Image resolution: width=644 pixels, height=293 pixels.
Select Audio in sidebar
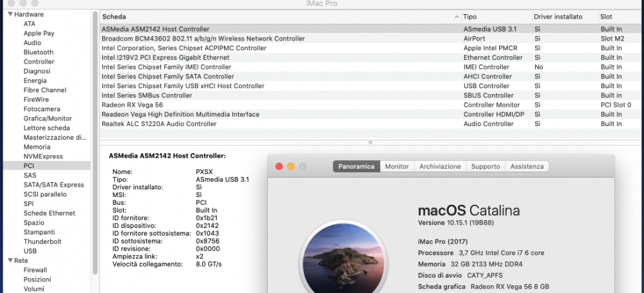pyautogui.click(x=32, y=43)
